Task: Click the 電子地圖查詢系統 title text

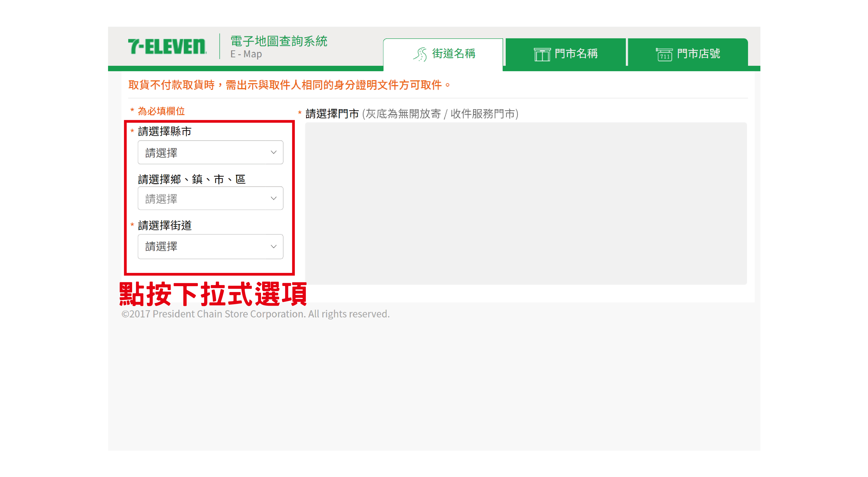Action: pyautogui.click(x=279, y=41)
